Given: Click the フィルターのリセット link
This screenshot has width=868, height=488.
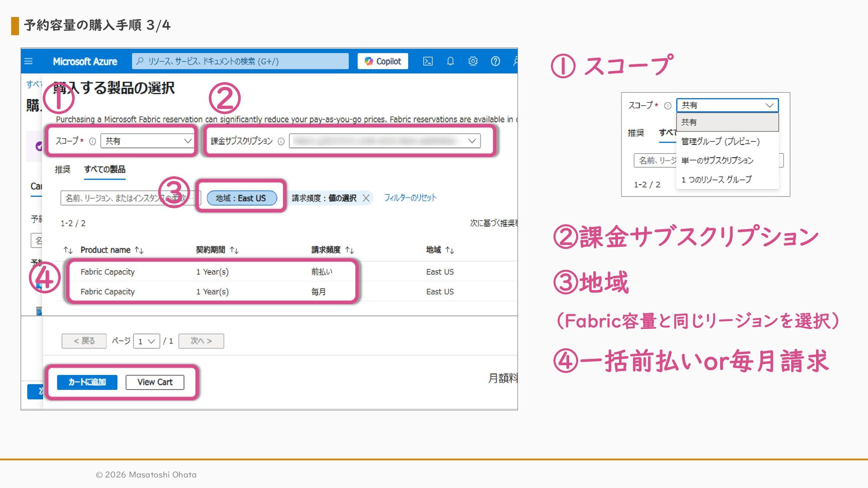Looking at the screenshot, I should [410, 198].
